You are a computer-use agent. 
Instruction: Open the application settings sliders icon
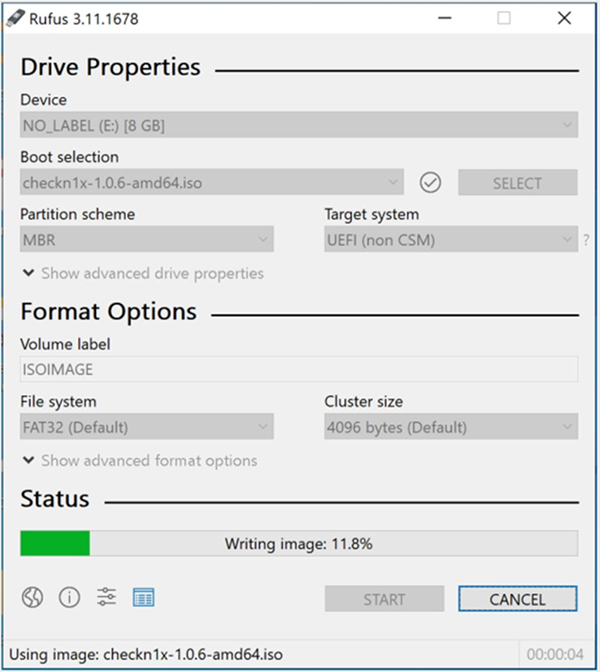pyautogui.click(x=107, y=598)
